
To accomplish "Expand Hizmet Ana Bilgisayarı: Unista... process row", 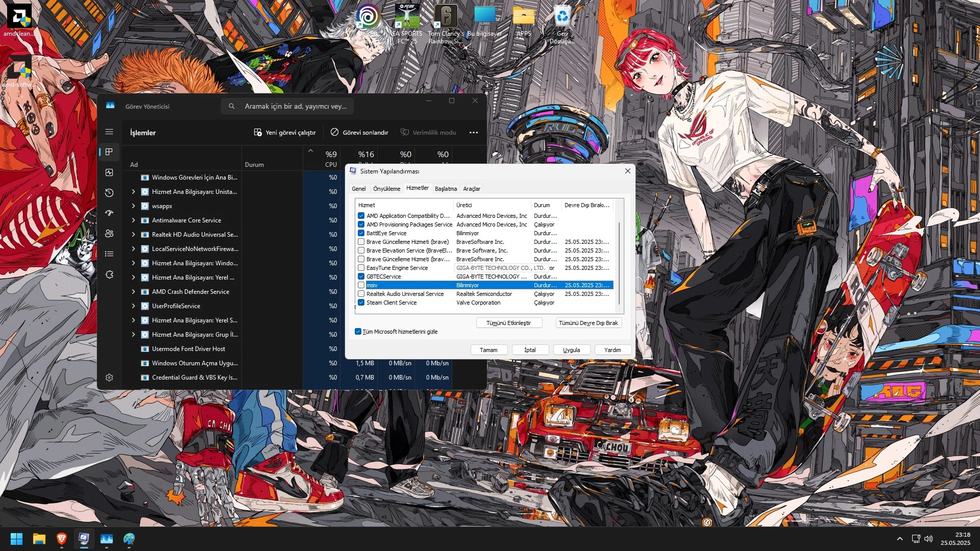I will point(133,192).
